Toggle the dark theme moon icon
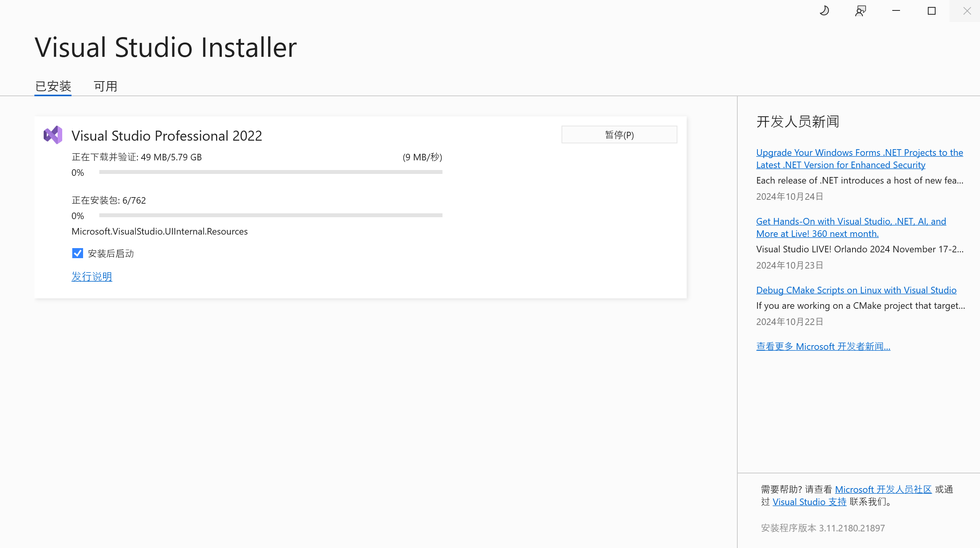This screenshot has height=548, width=980. (824, 11)
